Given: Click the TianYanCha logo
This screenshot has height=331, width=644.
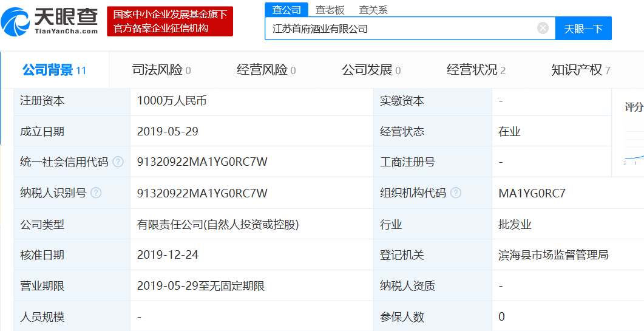Looking at the screenshot, I should point(50,21).
